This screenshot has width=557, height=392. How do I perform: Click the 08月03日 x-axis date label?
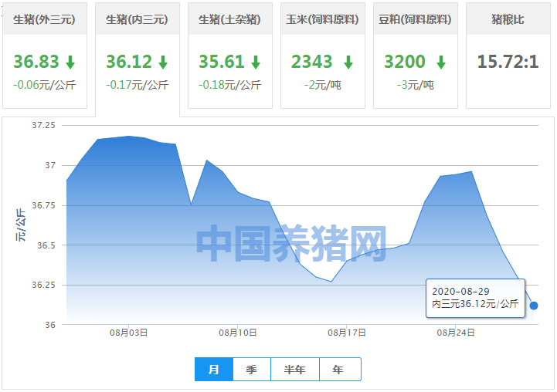(129, 333)
